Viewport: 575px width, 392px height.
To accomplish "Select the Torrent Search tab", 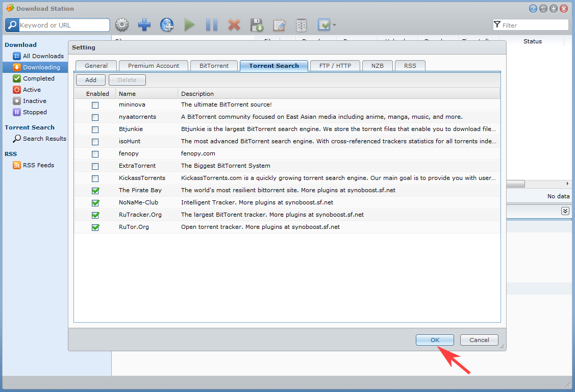I will click(274, 66).
